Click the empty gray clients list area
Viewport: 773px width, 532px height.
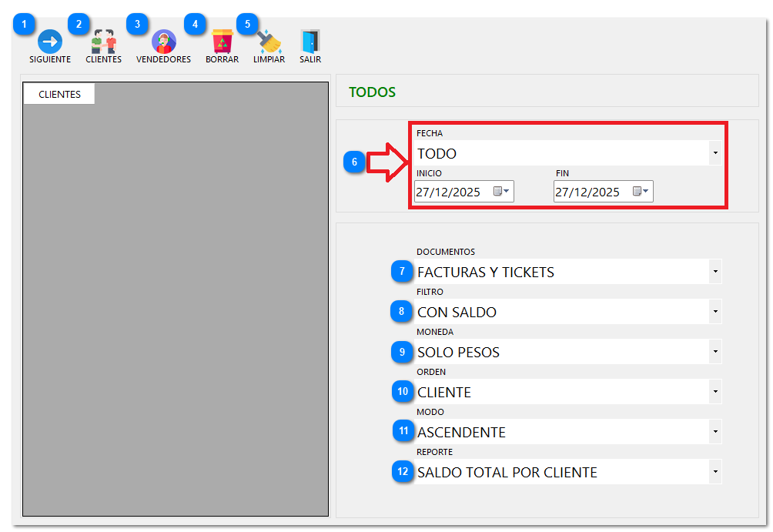pyautogui.click(x=176, y=308)
